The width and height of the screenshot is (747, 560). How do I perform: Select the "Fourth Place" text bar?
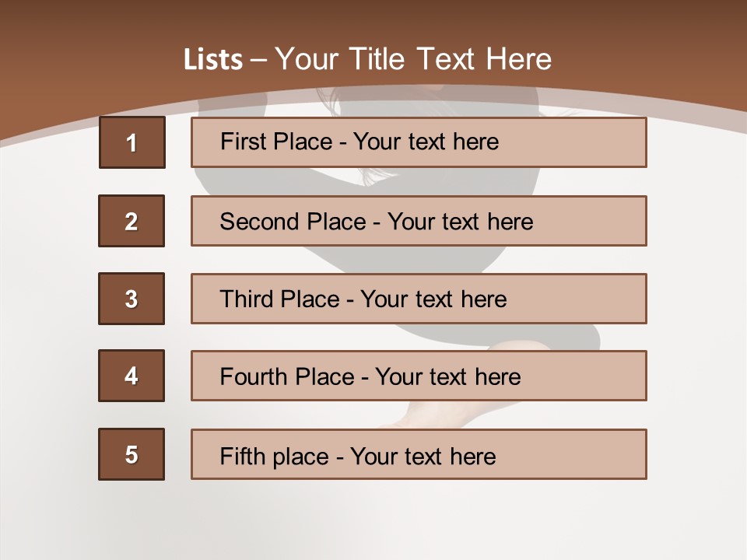pyautogui.click(x=419, y=376)
